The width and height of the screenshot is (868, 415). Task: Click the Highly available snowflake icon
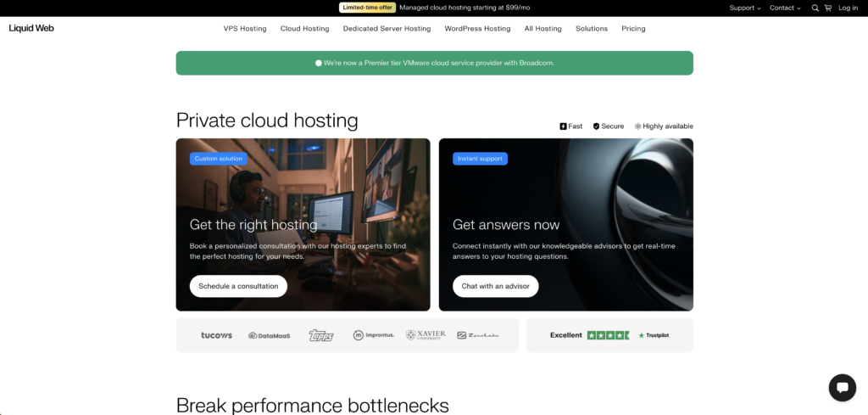(637, 126)
